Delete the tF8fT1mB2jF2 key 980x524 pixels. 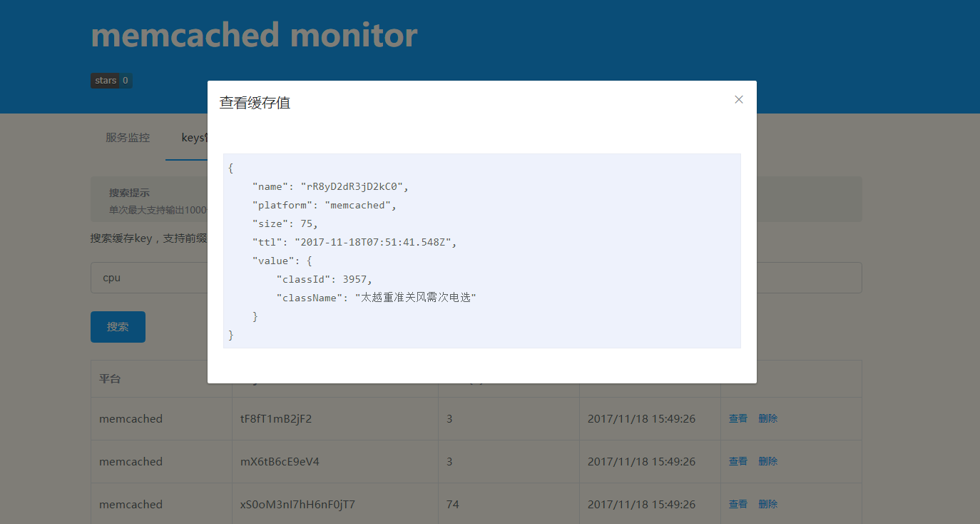point(768,418)
